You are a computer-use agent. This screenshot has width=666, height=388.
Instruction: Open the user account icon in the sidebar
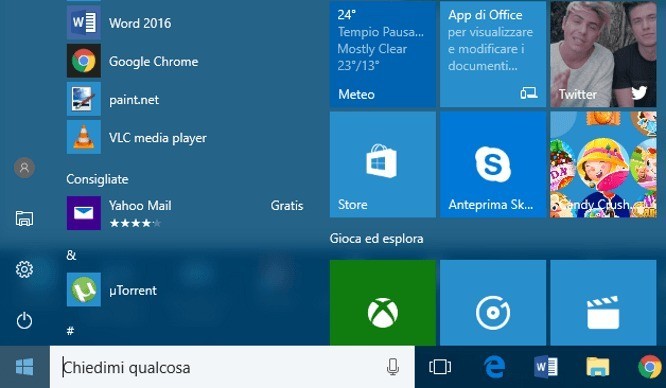24,167
